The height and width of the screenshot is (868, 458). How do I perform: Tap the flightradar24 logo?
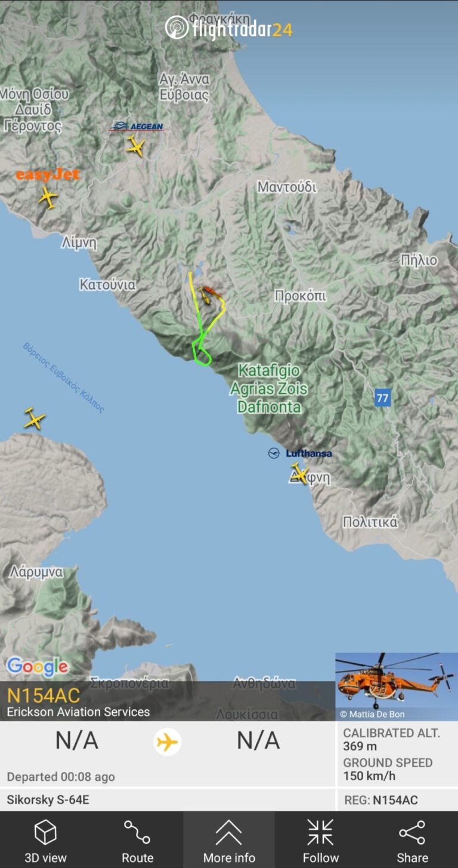click(x=229, y=28)
